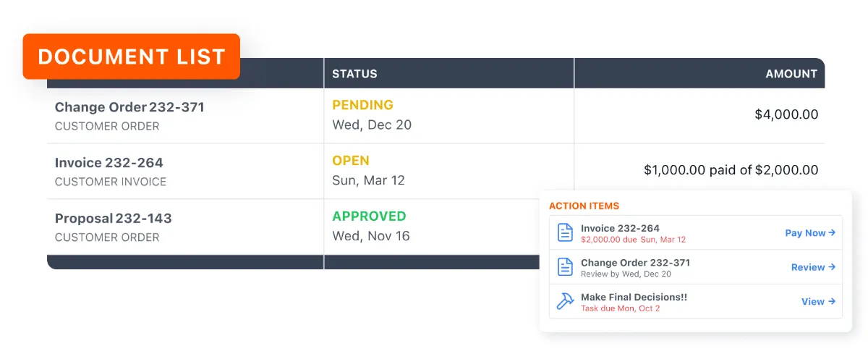Click the OPEN status label
This screenshot has width=868, height=362.
[351, 161]
